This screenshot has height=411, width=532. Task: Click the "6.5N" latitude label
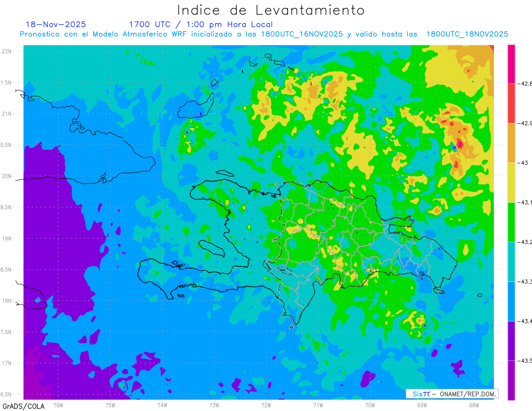point(6,394)
